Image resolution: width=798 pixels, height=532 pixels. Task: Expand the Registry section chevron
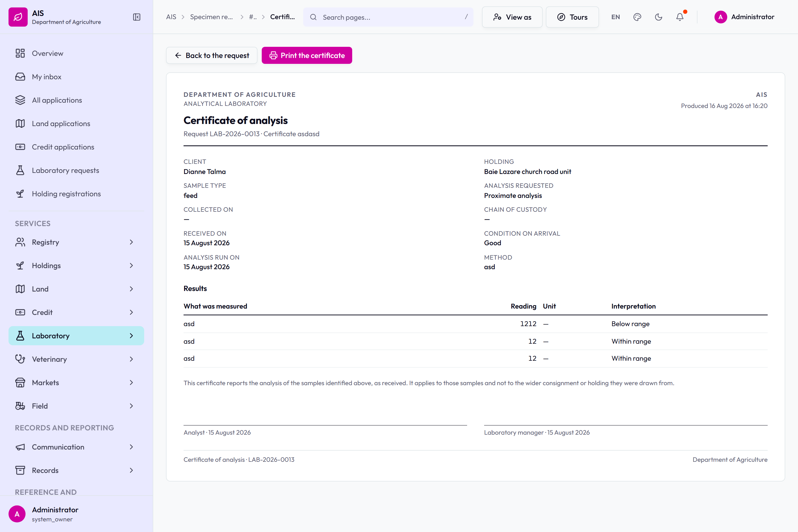point(131,242)
